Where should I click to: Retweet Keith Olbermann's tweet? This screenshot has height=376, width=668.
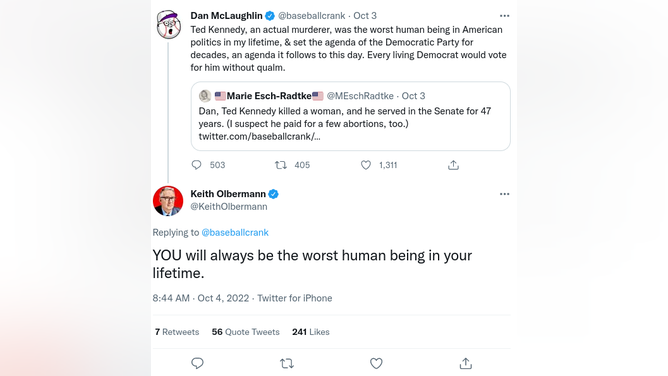[287, 363]
